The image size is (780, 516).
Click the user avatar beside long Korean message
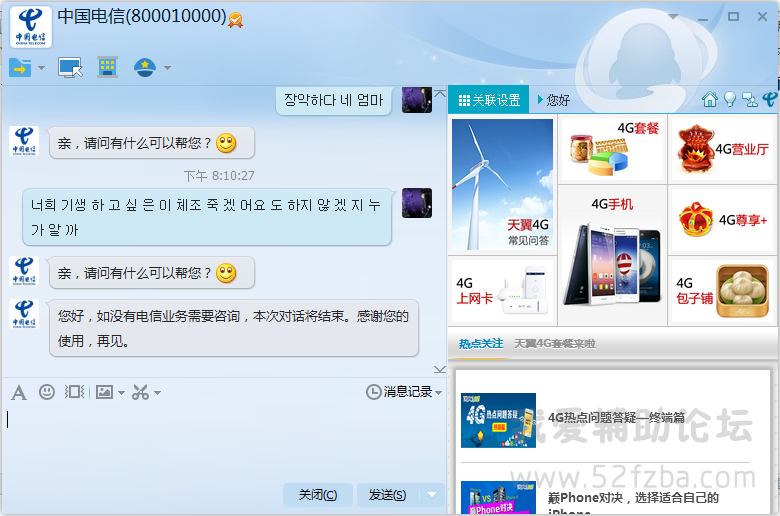click(417, 203)
